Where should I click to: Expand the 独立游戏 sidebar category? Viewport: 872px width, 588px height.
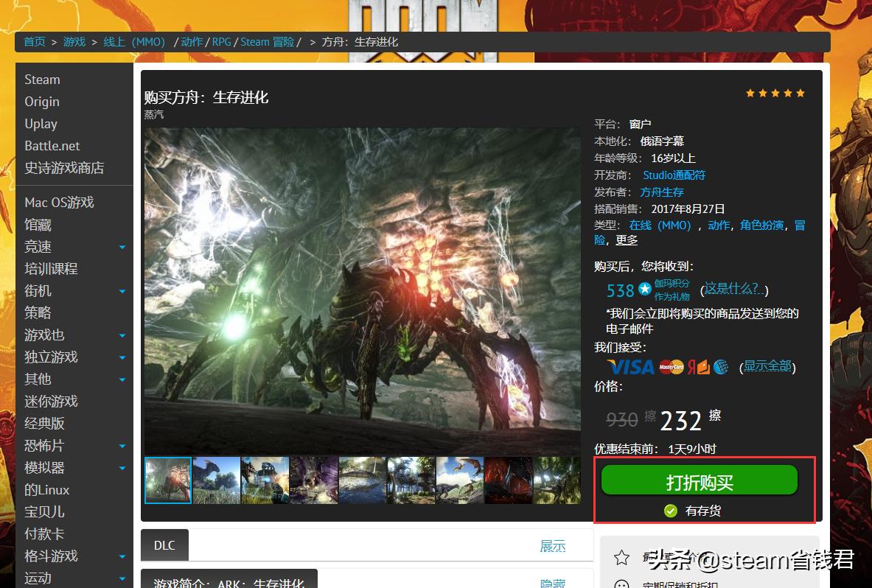tap(122, 357)
